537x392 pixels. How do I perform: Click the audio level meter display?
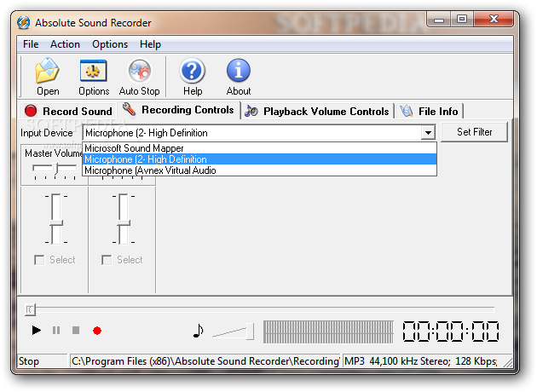pos(328,331)
